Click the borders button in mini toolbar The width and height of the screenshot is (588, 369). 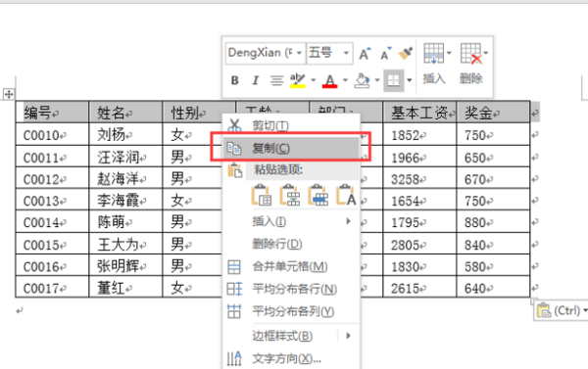point(393,80)
